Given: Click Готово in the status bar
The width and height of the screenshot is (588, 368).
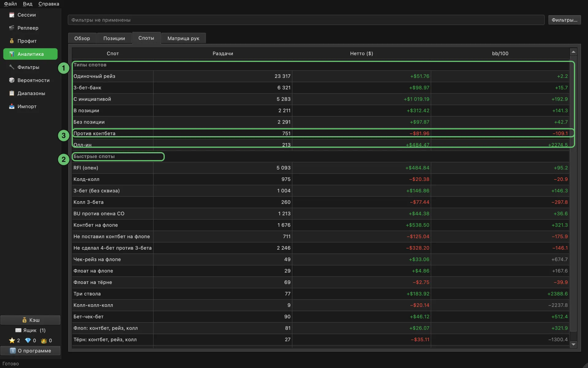Looking at the screenshot, I should click(11, 364).
